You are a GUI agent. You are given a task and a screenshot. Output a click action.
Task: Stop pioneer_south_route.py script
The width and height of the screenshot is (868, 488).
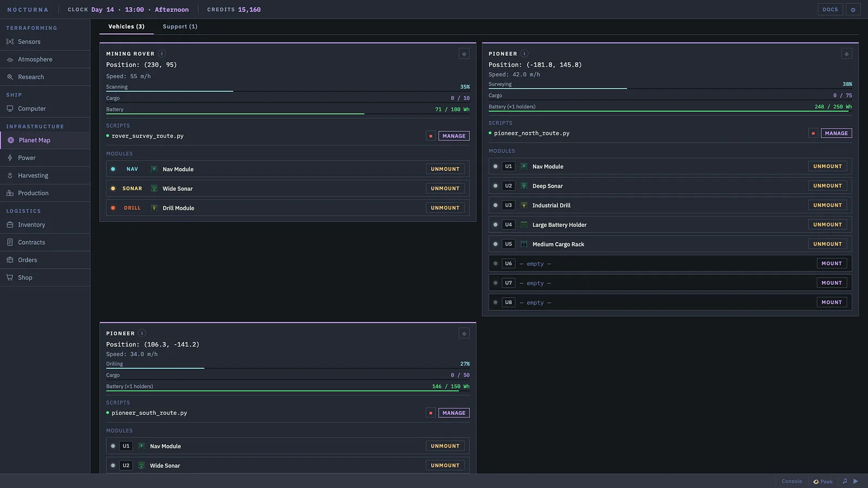click(431, 413)
